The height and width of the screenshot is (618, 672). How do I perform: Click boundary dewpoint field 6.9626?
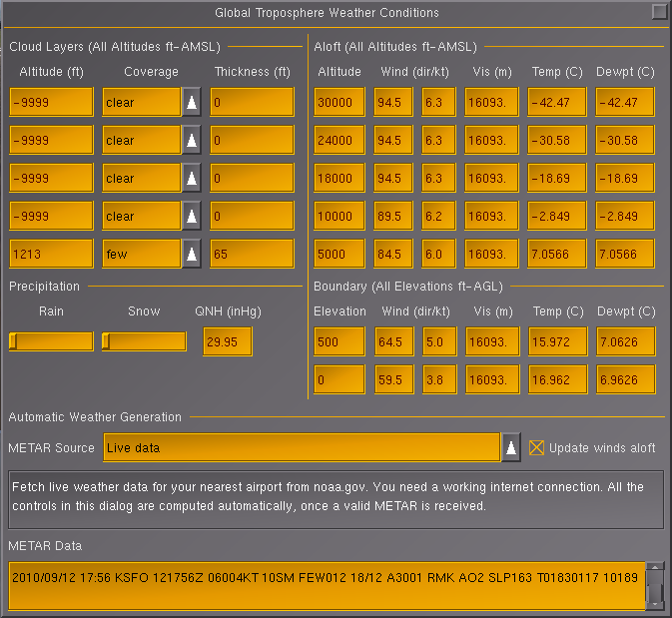tap(626, 379)
